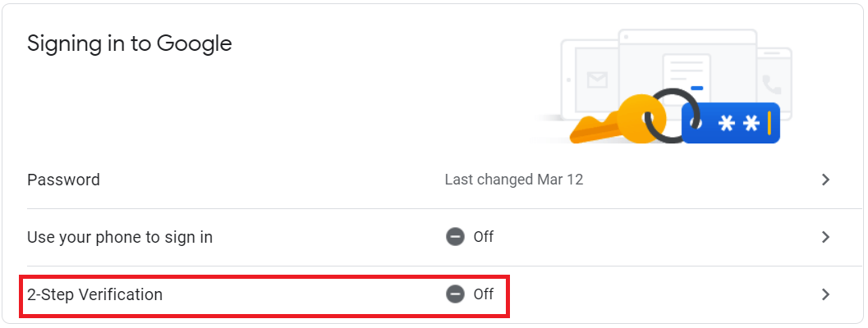
Task: Click the Off status icon for 2-Step Verification
Action: coord(455,294)
